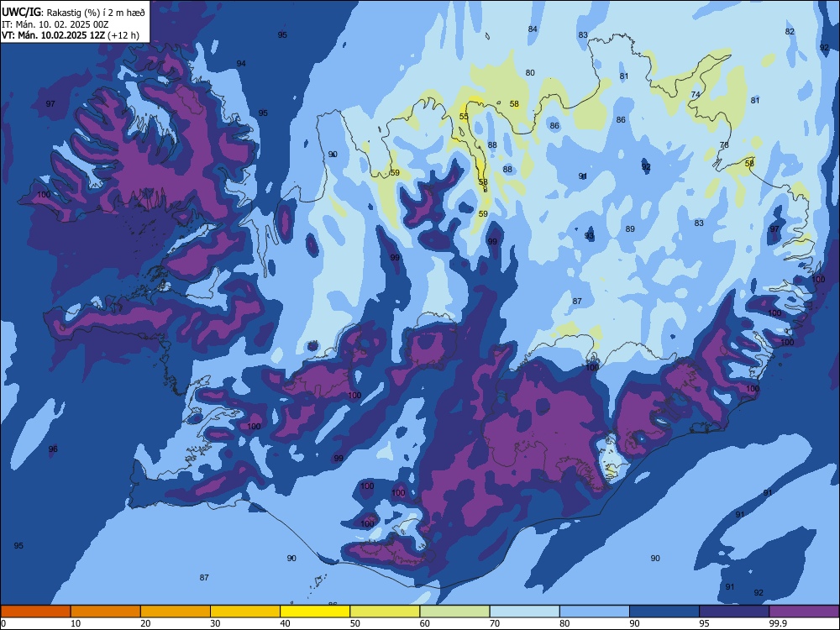The width and height of the screenshot is (840, 630).
Task: Click the map humidity value '82'
Action: point(790,32)
